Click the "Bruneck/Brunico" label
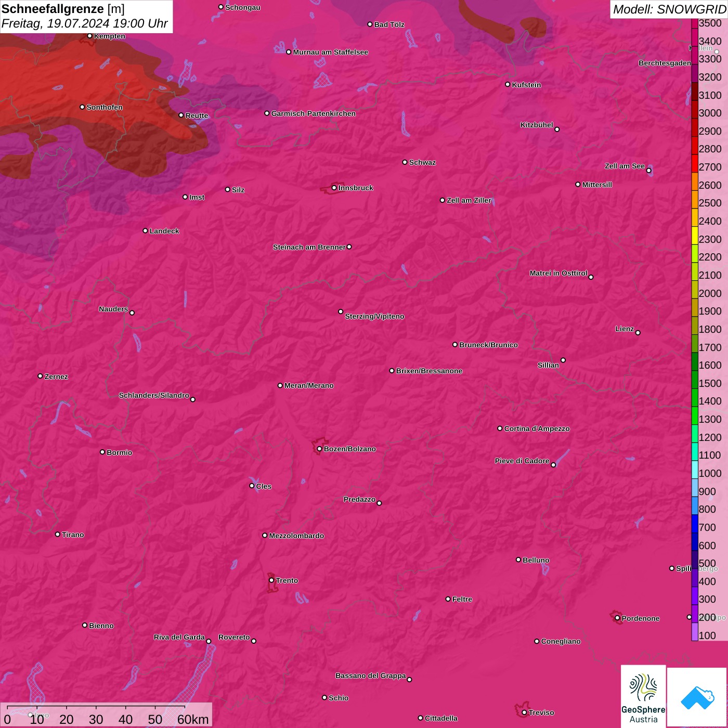 (488, 345)
